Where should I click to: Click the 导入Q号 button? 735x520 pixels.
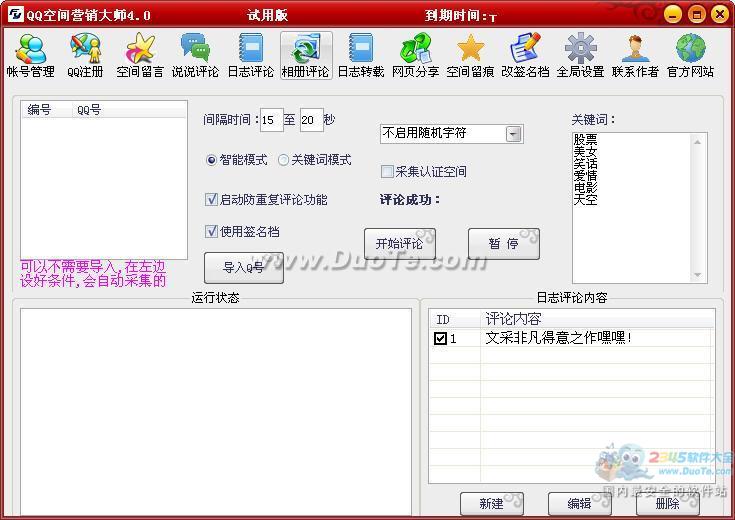point(244,268)
